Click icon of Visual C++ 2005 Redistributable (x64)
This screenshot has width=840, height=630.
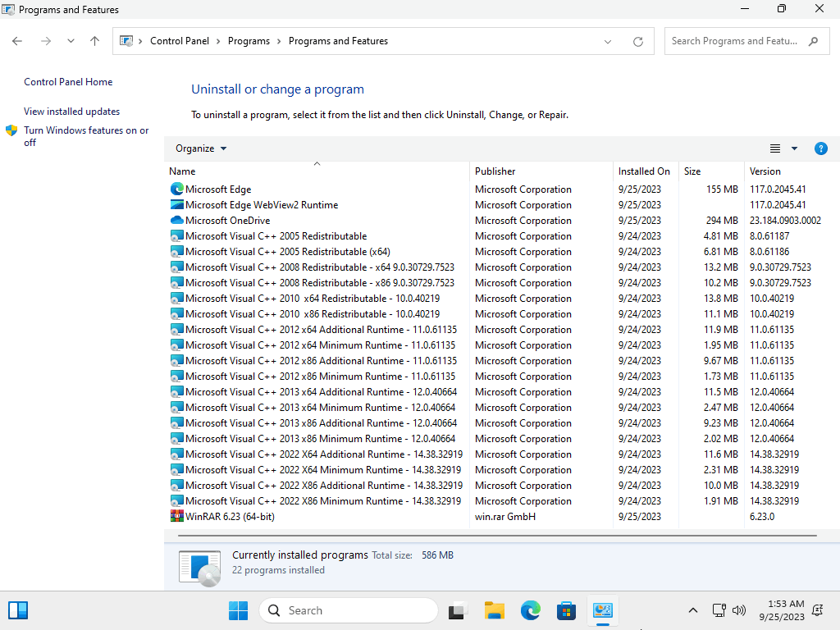click(x=177, y=251)
